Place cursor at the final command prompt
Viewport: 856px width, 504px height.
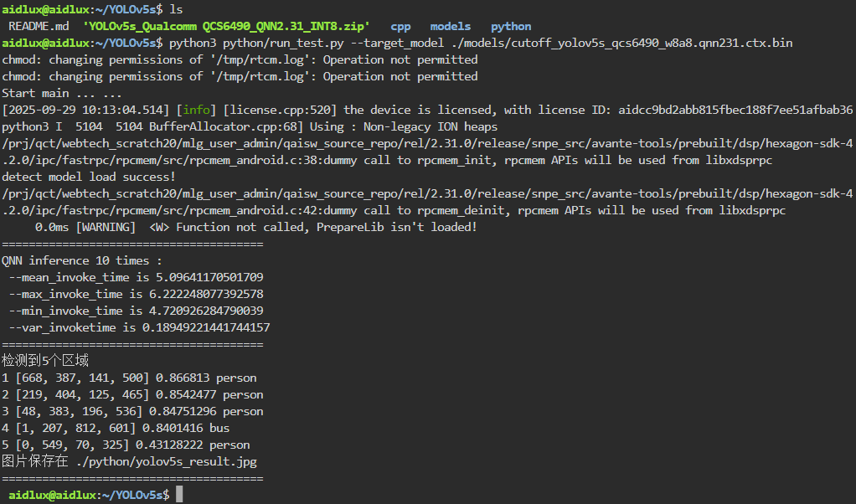pos(178,495)
